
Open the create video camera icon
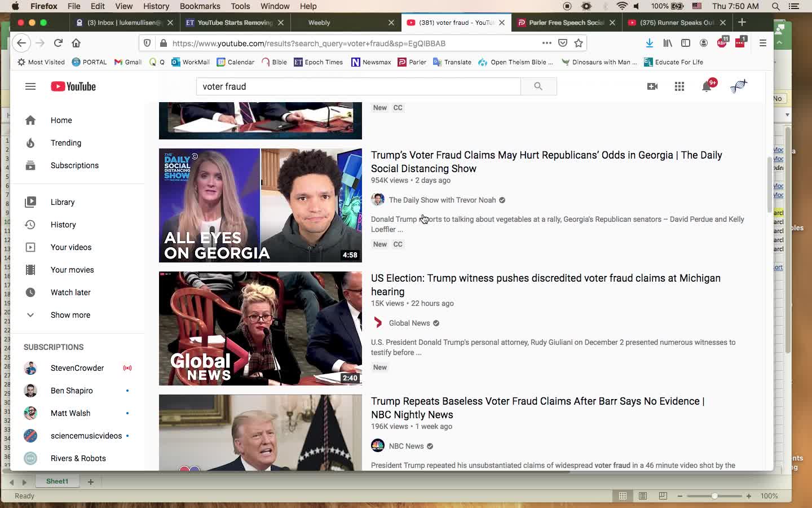(x=652, y=86)
